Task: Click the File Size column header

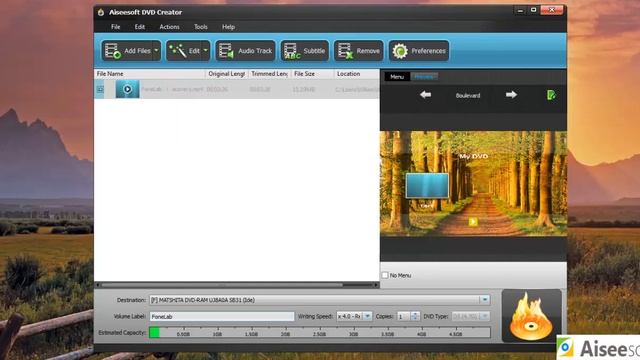Action: click(312, 74)
